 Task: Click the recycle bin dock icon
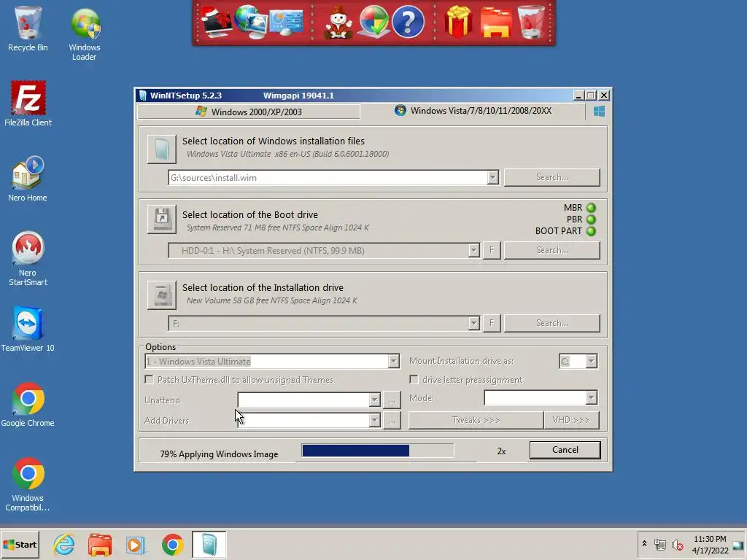coord(531,22)
